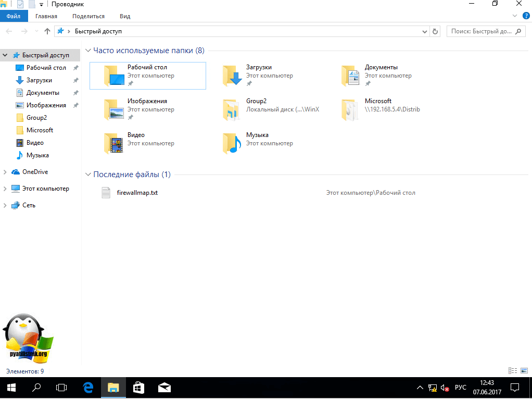Open the Store app from taskbar
This screenshot has width=532, height=399.
[139, 388]
